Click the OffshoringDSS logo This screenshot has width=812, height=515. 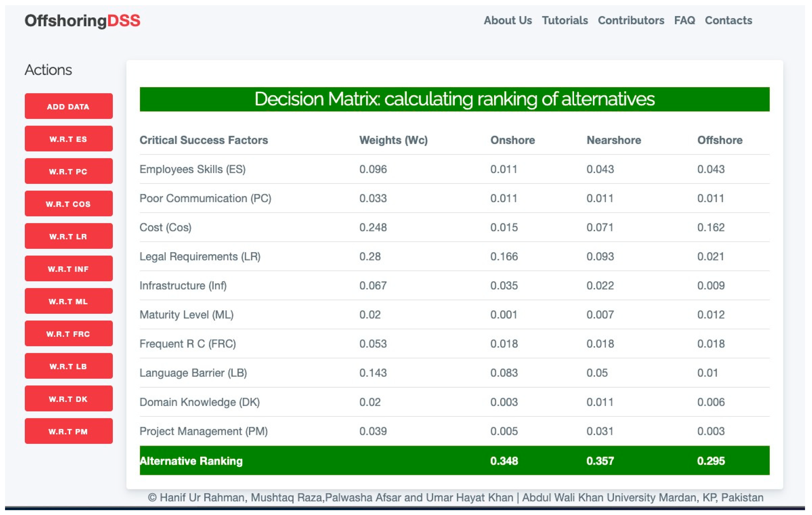click(82, 21)
